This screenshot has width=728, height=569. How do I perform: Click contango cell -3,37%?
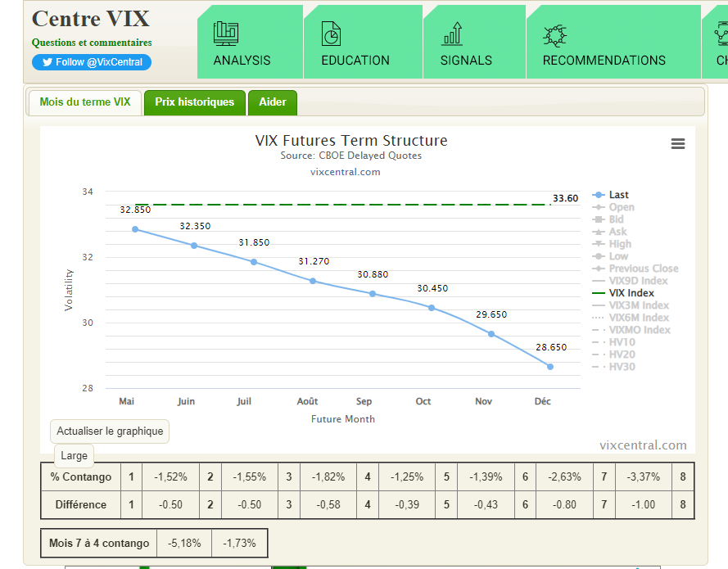643,476
